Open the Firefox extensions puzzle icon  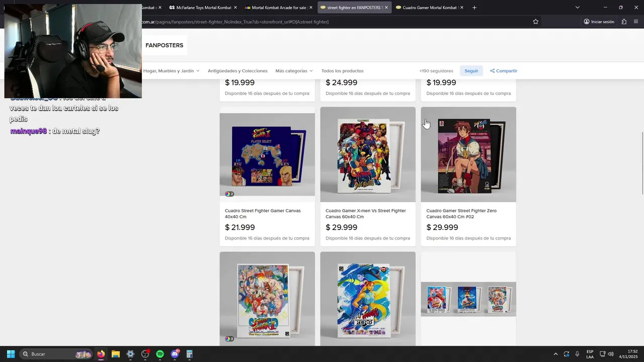pyautogui.click(x=624, y=22)
